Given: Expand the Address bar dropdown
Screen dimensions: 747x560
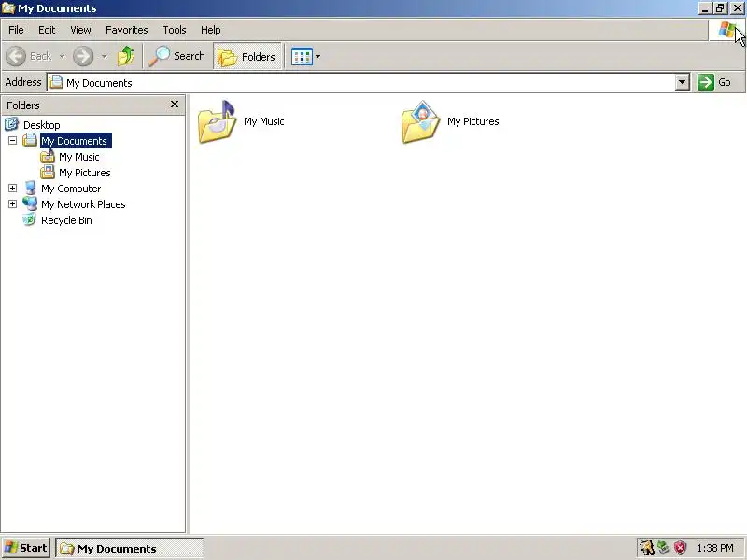Looking at the screenshot, I should tap(683, 82).
